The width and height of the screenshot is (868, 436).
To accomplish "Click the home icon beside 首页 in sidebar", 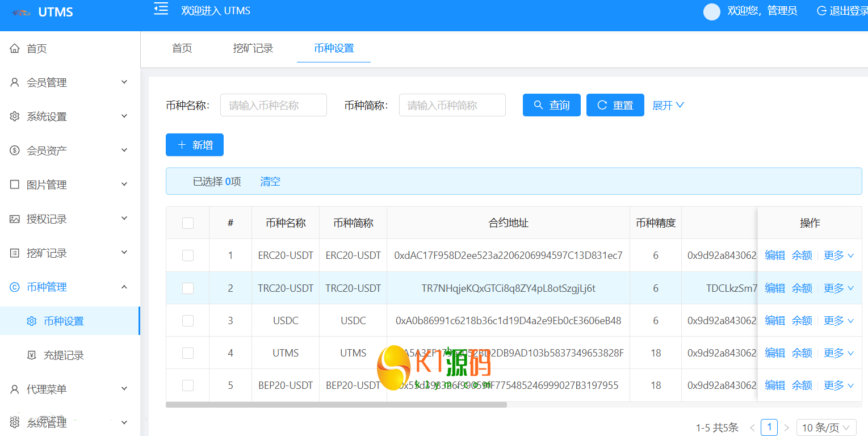I will (15, 48).
